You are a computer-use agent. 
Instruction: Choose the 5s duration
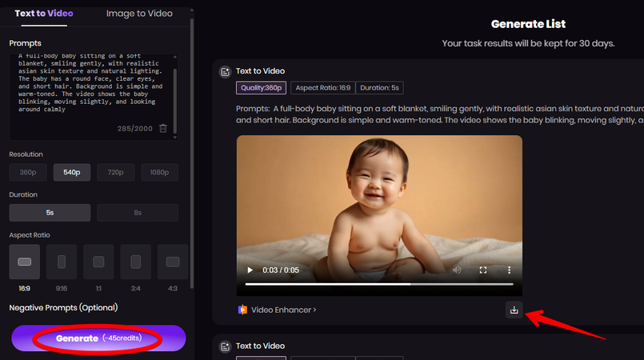click(50, 213)
